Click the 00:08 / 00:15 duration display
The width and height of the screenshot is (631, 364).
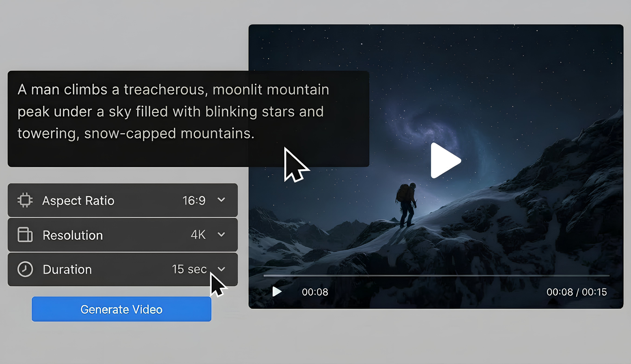point(578,292)
